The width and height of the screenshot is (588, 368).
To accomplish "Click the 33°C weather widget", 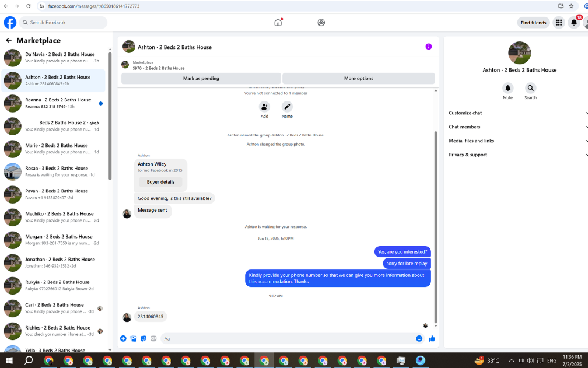I will [487, 360].
